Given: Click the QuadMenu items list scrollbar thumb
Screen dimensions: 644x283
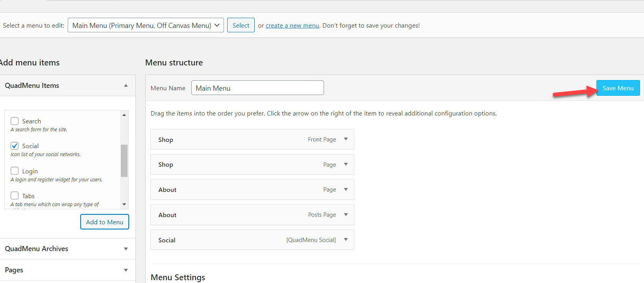Looking at the screenshot, I should 124,161.
